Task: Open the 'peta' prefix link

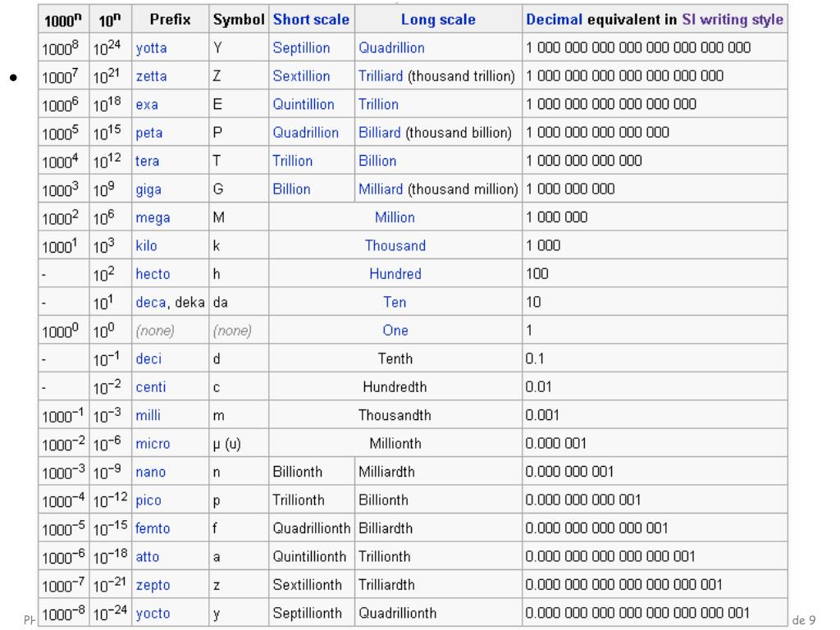Action: coord(149,133)
